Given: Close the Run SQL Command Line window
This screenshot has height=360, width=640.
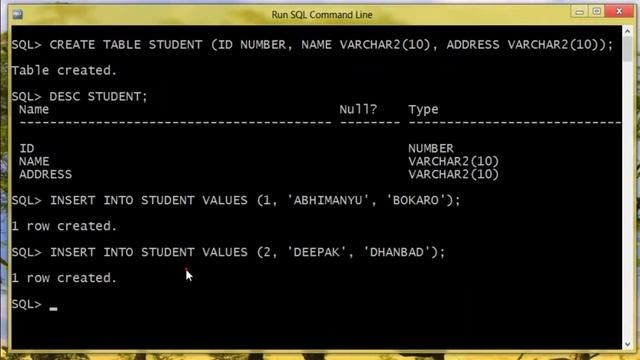Looking at the screenshot, I should tap(619, 11).
